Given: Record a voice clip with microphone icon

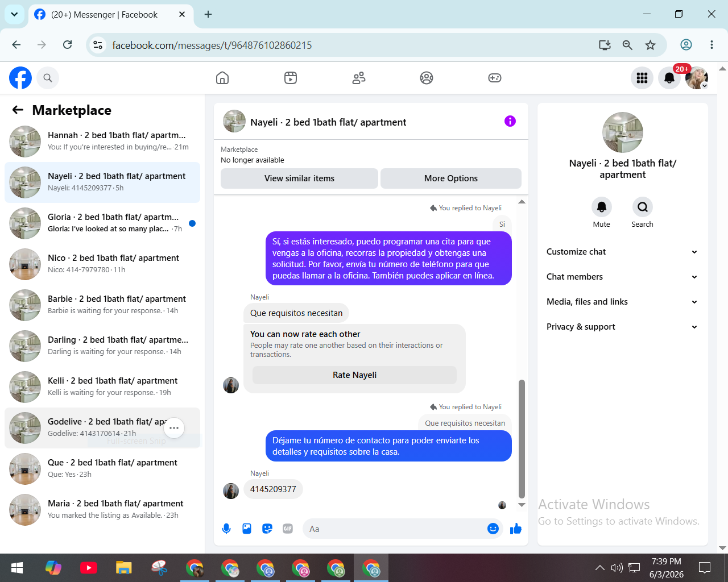Looking at the screenshot, I should pyautogui.click(x=226, y=529).
